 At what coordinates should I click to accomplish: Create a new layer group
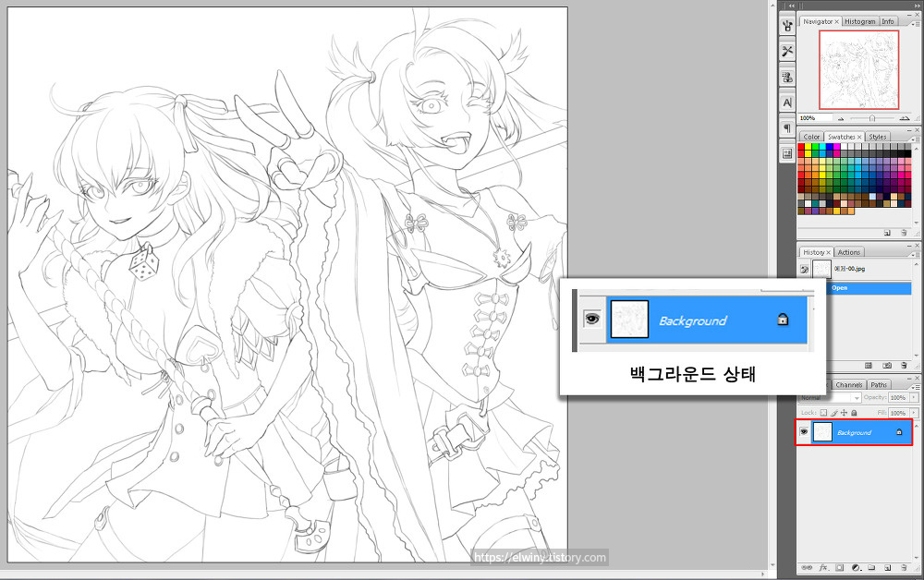[x=871, y=568]
